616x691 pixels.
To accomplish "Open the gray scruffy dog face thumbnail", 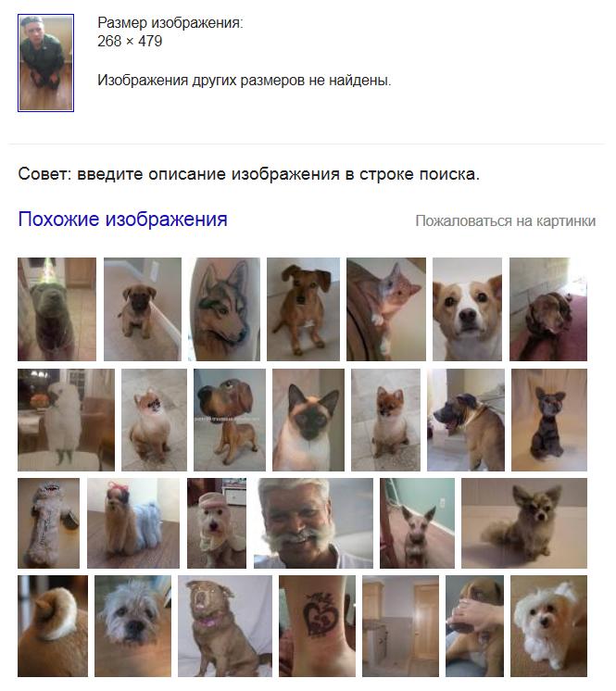I will (x=132, y=626).
